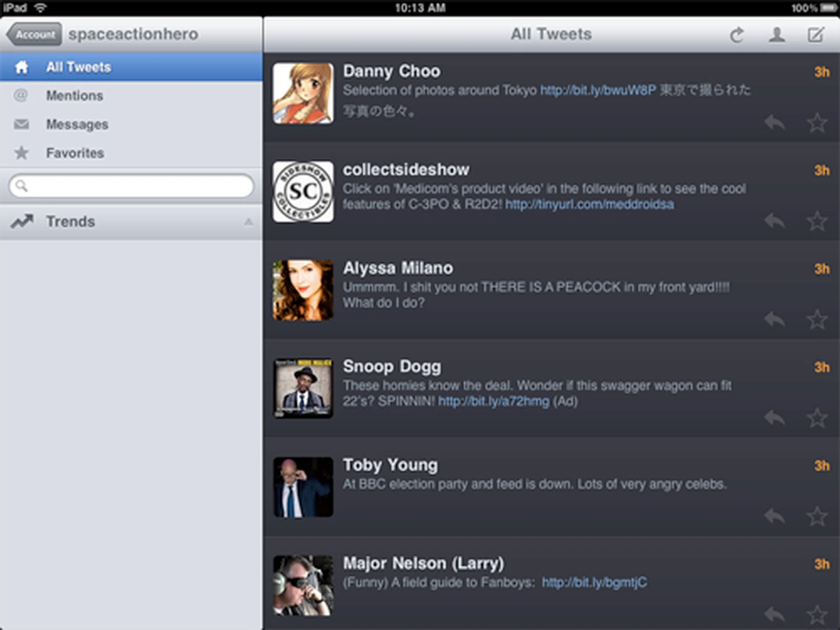Select the home icon beside All Tweets

(x=21, y=66)
